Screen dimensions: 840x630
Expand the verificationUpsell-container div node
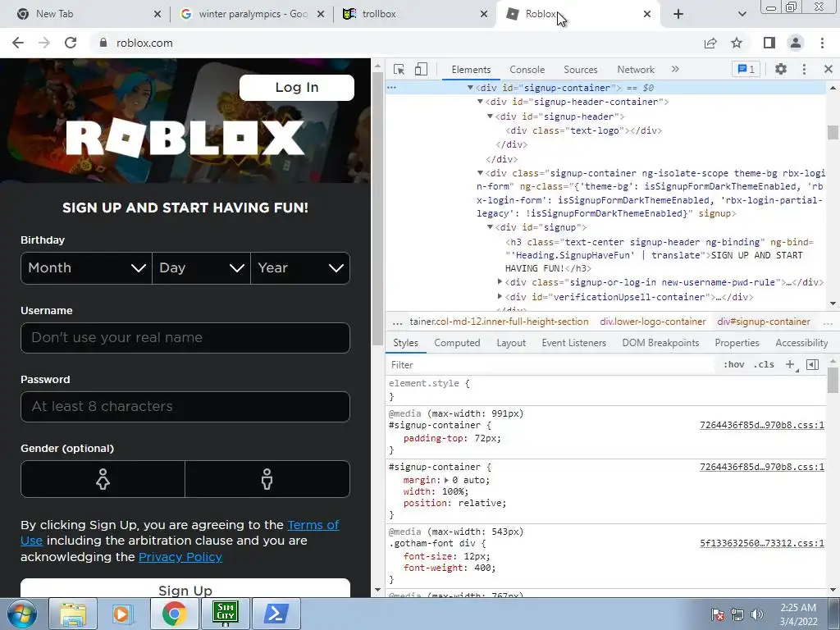(500, 295)
